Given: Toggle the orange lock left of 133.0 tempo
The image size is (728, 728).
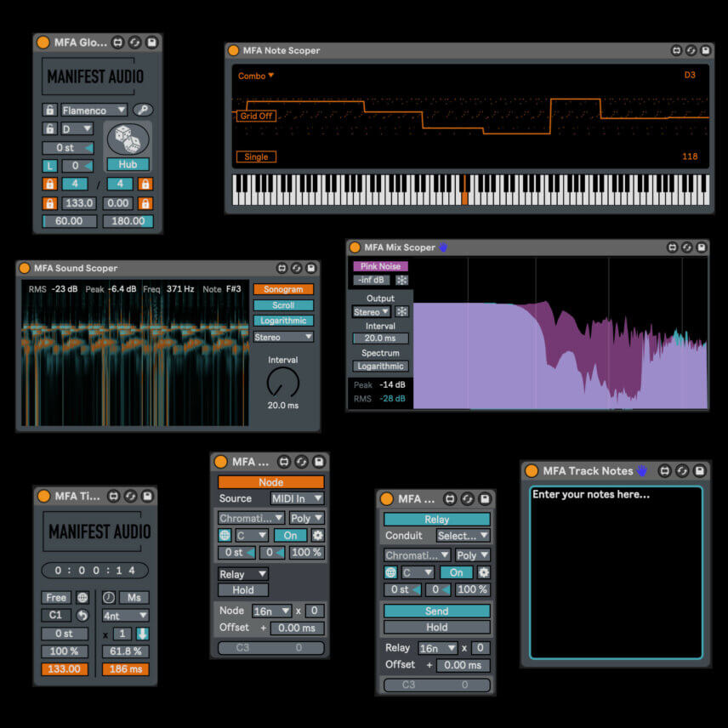Looking at the screenshot, I should (x=50, y=203).
